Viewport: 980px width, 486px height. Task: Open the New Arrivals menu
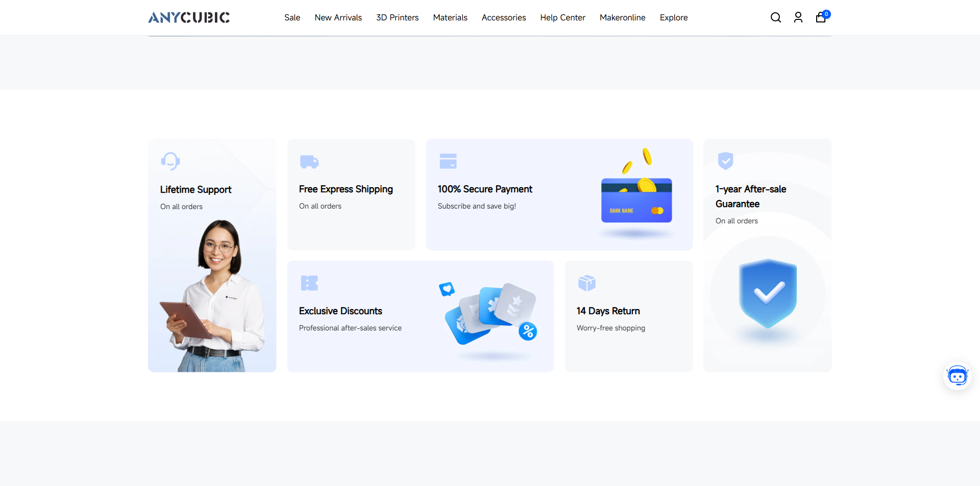click(338, 17)
